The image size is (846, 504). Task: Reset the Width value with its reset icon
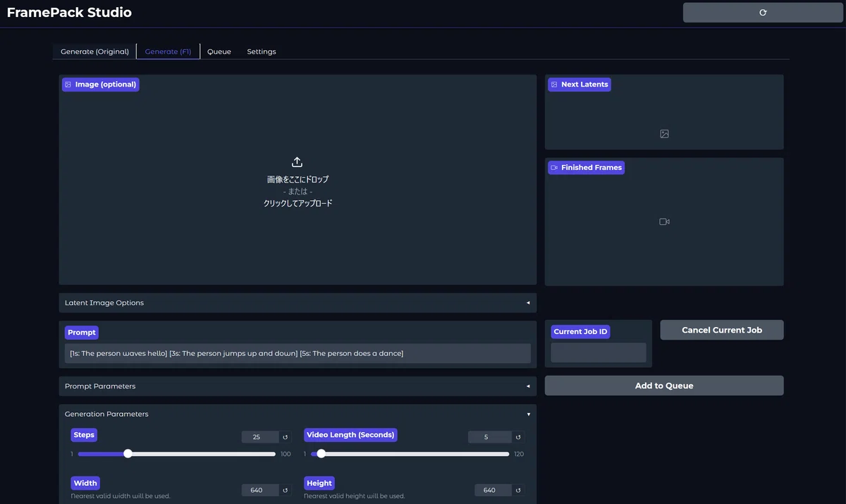click(286, 490)
